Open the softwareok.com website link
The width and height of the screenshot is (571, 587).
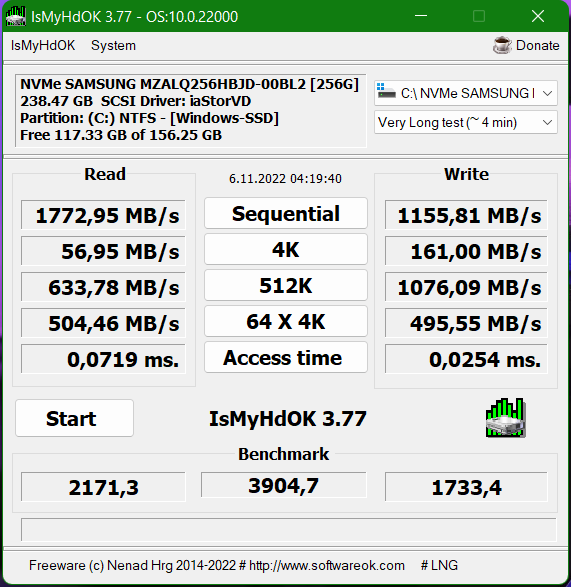click(326, 565)
